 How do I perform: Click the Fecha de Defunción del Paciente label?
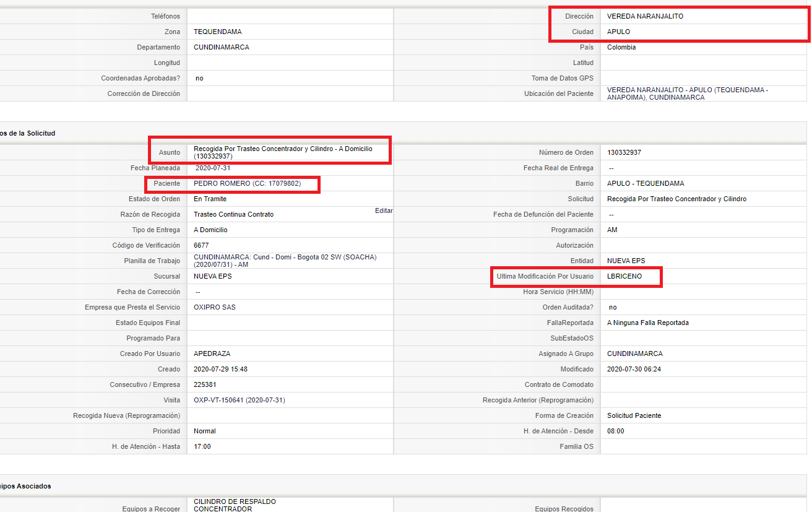(x=543, y=214)
